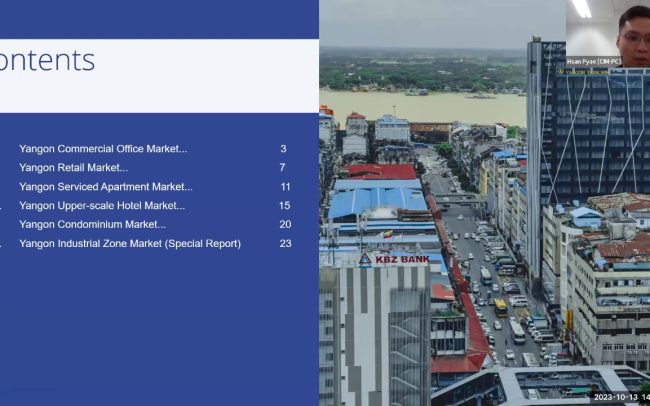Open Yangon Upper-scale Hotel Market entry
This screenshot has height=406, width=650.
click(x=102, y=206)
